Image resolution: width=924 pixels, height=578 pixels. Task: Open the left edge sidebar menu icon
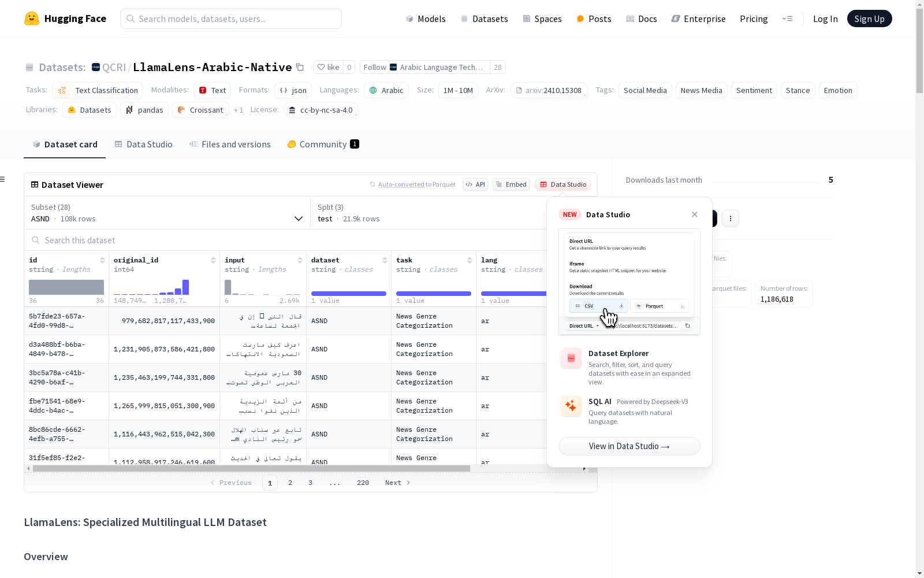point(2,179)
